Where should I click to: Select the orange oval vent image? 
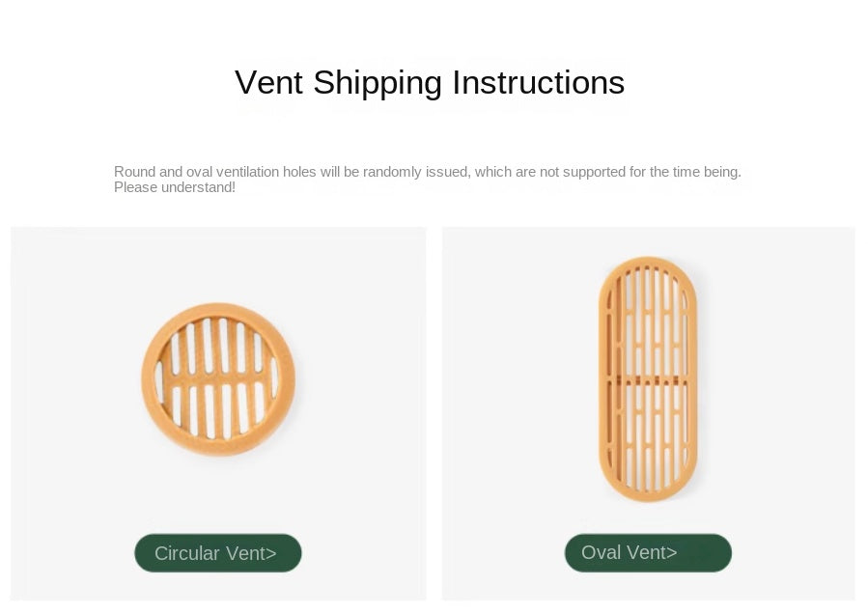tap(648, 378)
